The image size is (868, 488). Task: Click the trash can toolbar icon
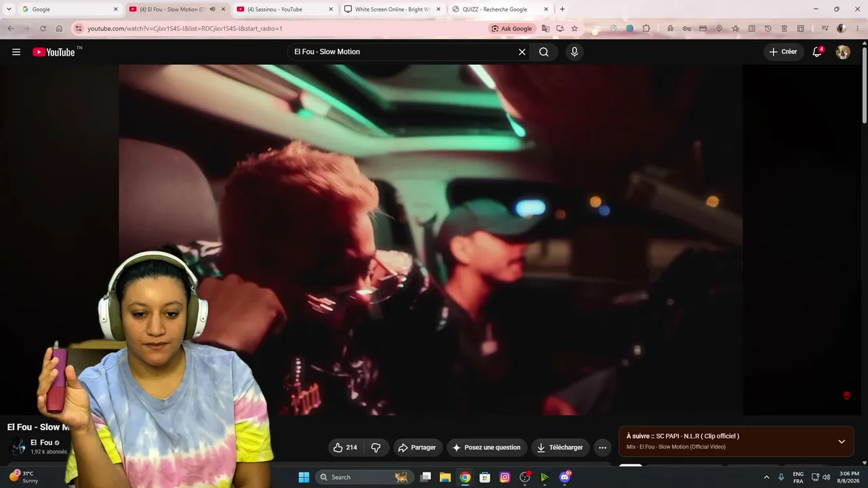pyautogui.click(x=784, y=28)
